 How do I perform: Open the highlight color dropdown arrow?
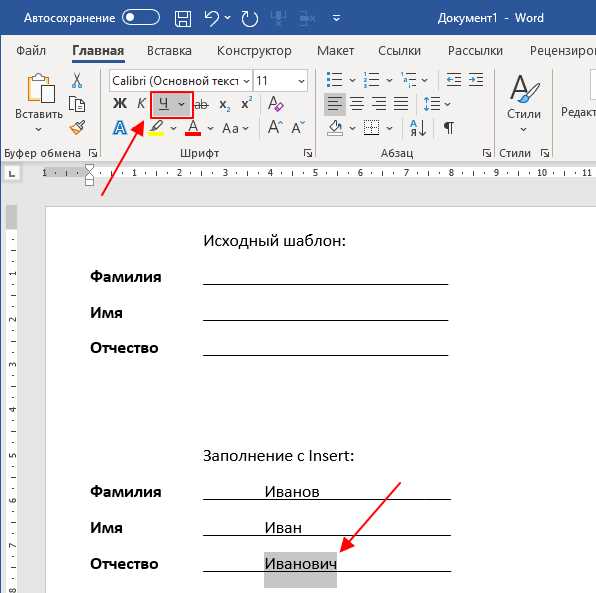pyautogui.click(x=173, y=128)
